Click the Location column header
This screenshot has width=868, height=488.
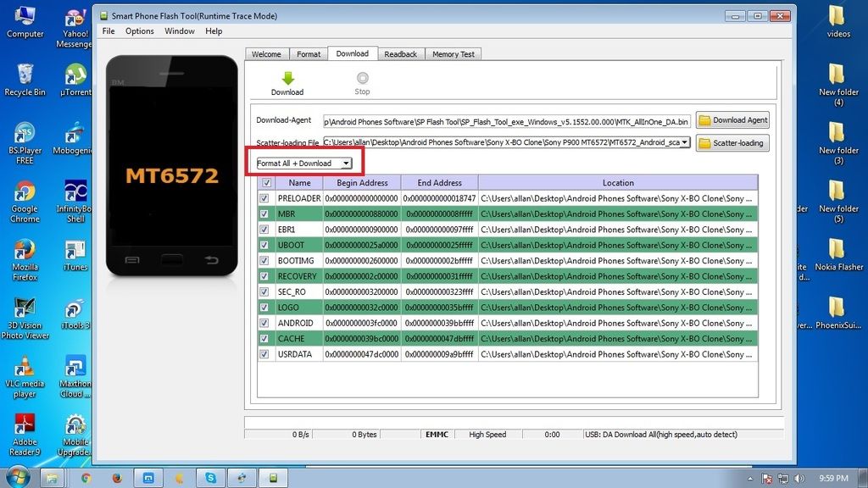[618, 182]
